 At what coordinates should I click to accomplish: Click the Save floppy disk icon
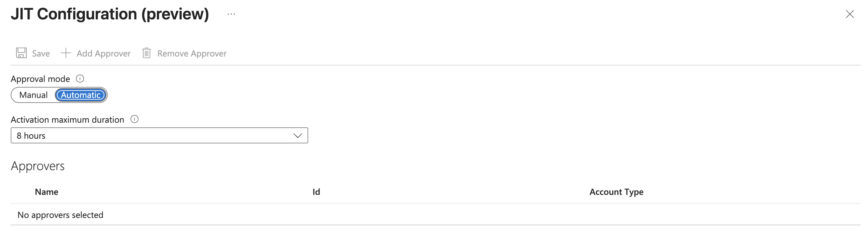point(21,53)
